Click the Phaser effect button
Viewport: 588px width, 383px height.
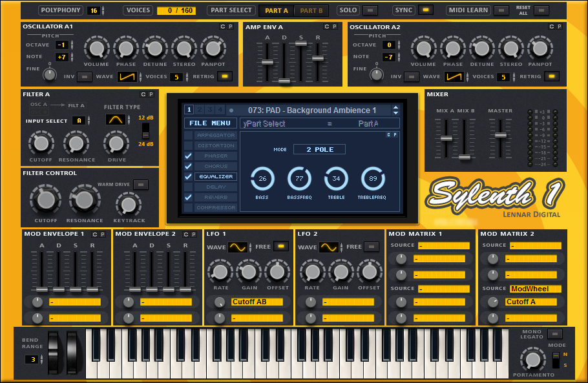(x=216, y=156)
